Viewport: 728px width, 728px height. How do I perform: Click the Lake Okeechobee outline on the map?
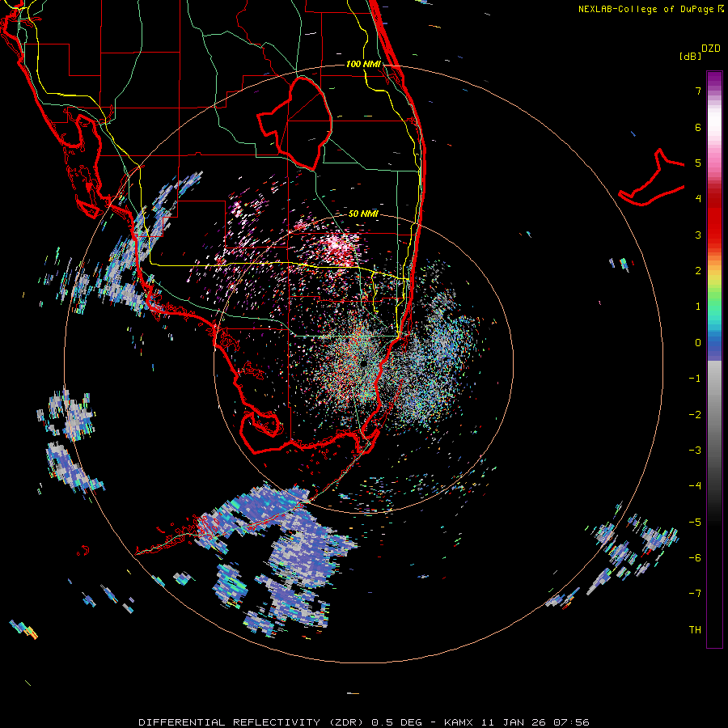point(294,123)
